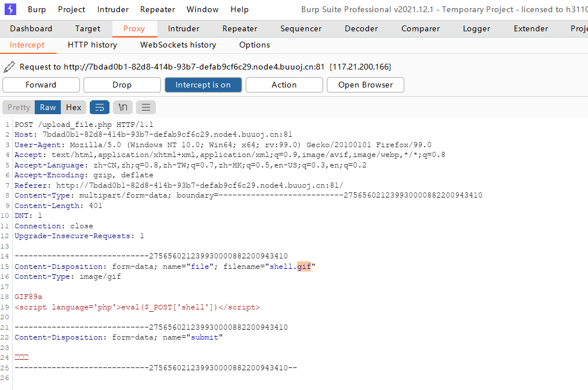Click the Drop button
The height and width of the screenshot is (390, 588).
pos(122,85)
